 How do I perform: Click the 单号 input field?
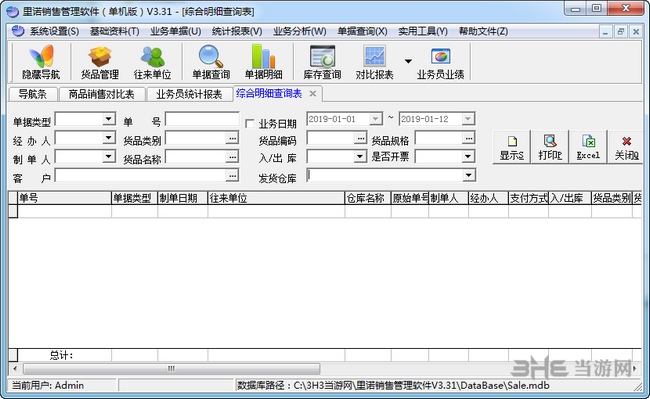point(202,119)
